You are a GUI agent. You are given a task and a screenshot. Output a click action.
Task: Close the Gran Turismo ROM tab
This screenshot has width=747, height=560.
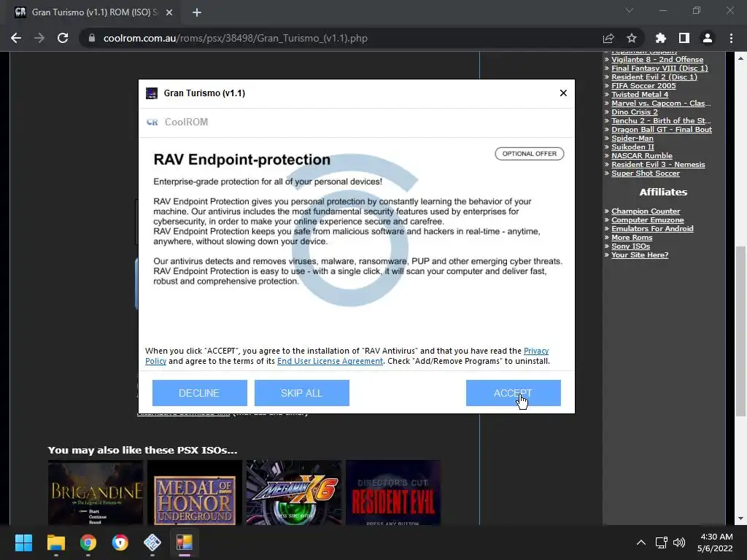[169, 12]
